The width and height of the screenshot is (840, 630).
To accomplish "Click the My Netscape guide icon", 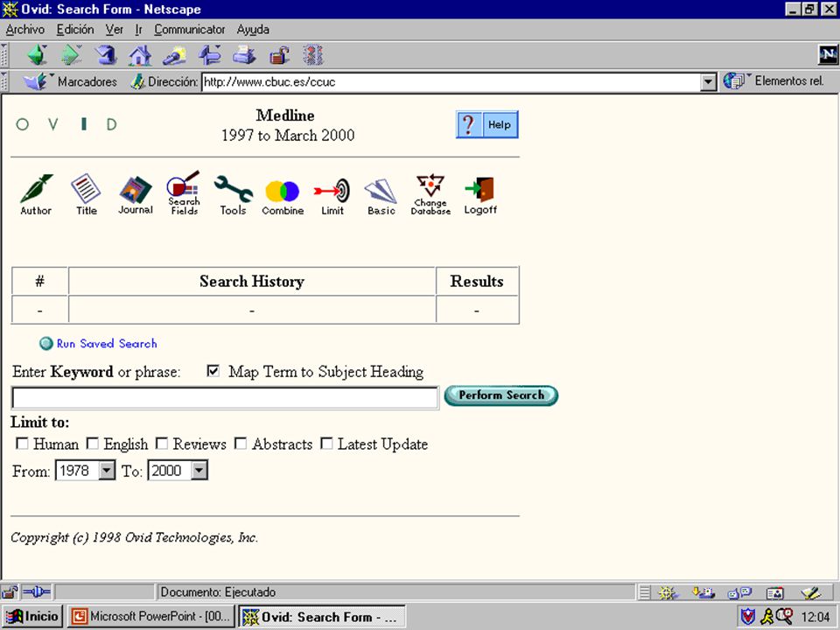I will (x=209, y=54).
